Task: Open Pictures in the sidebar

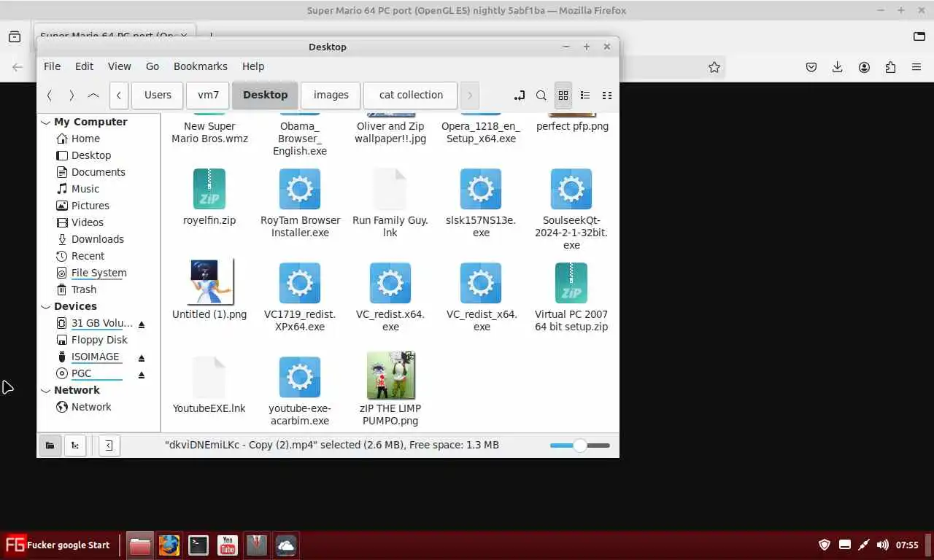Action: click(90, 206)
